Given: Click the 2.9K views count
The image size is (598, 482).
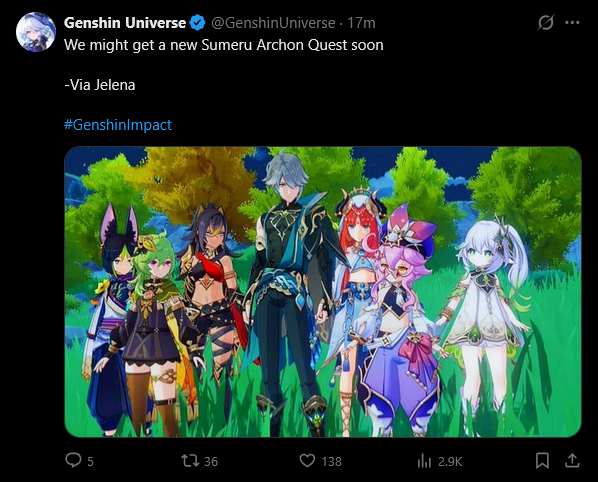Looking at the screenshot, I should 450,461.
